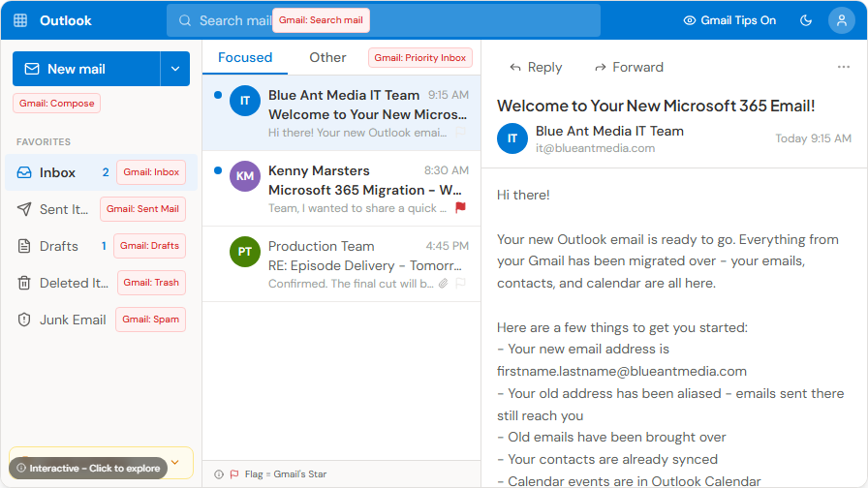Click the attachment paperclip on Production Team email
The height and width of the screenshot is (488, 868).
(x=444, y=284)
